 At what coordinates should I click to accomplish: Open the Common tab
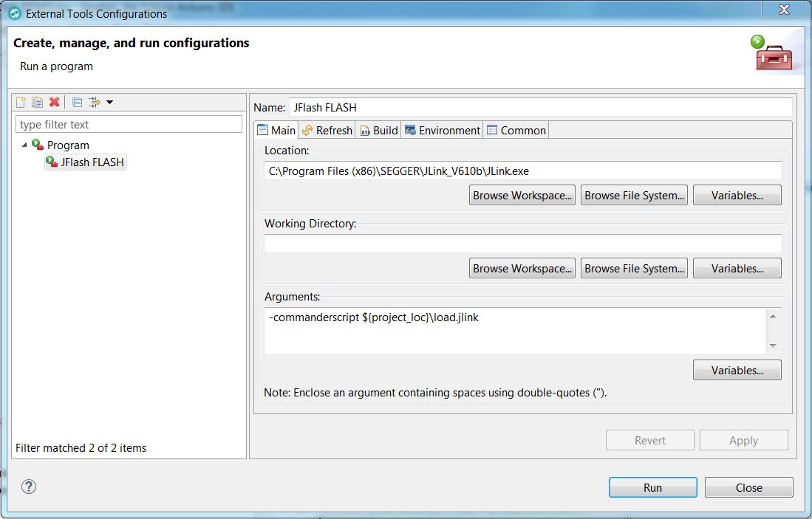tap(516, 130)
